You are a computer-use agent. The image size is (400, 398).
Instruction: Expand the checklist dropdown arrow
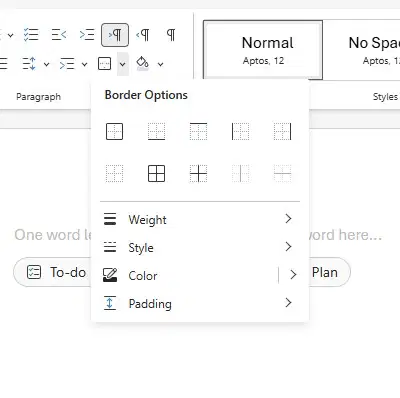pos(11,35)
